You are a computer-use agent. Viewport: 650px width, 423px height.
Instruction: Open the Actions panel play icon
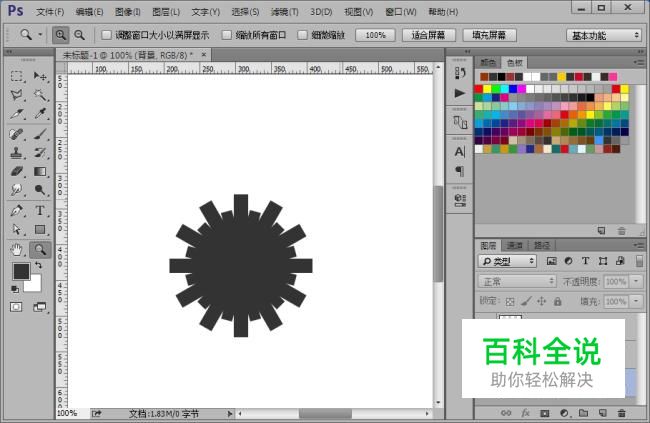(460, 93)
